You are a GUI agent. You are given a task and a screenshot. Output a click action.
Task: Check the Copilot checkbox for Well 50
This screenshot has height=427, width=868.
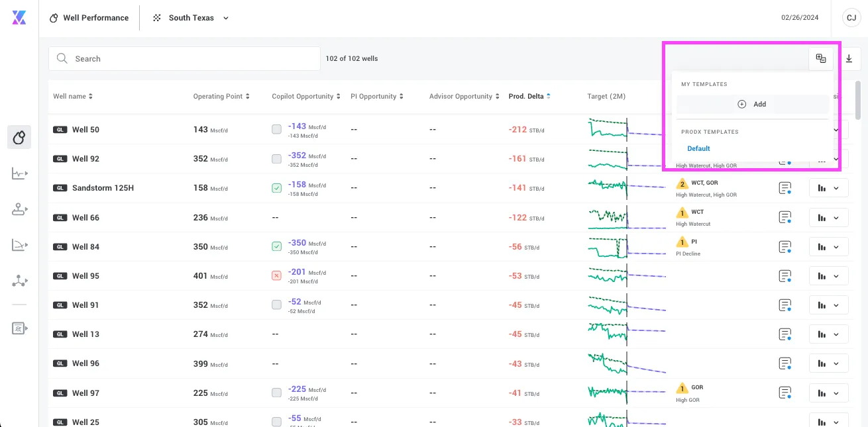[276, 130]
